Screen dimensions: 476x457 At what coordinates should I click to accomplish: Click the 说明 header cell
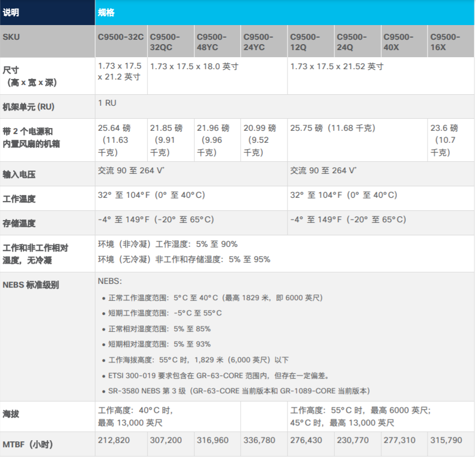[x=47, y=13]
